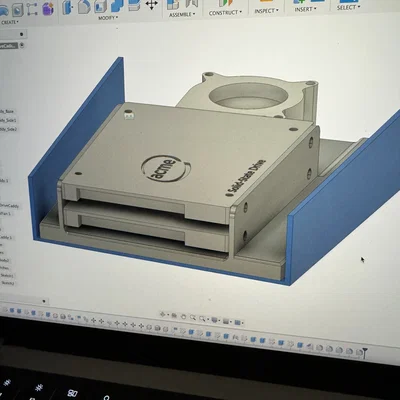Open the CONSTRUCT dropdown menu
The width and height of the screenshot is (400, 400).
pyautogui.click(x=225, y=13)
